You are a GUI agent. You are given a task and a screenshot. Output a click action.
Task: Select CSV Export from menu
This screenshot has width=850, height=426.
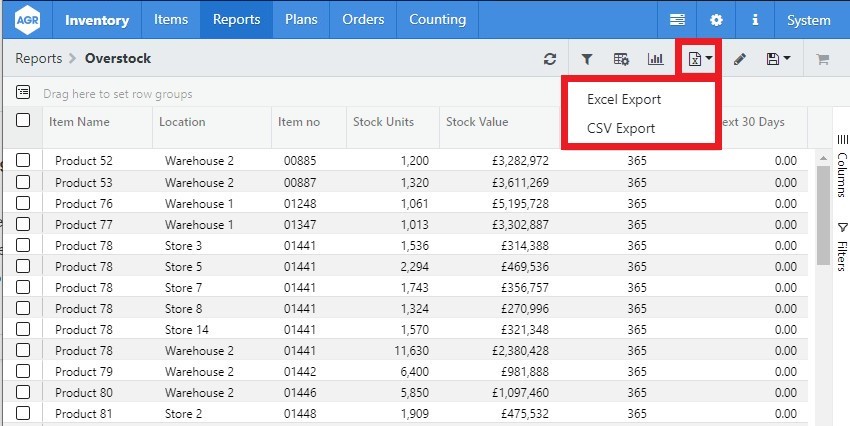click(621, 128)
